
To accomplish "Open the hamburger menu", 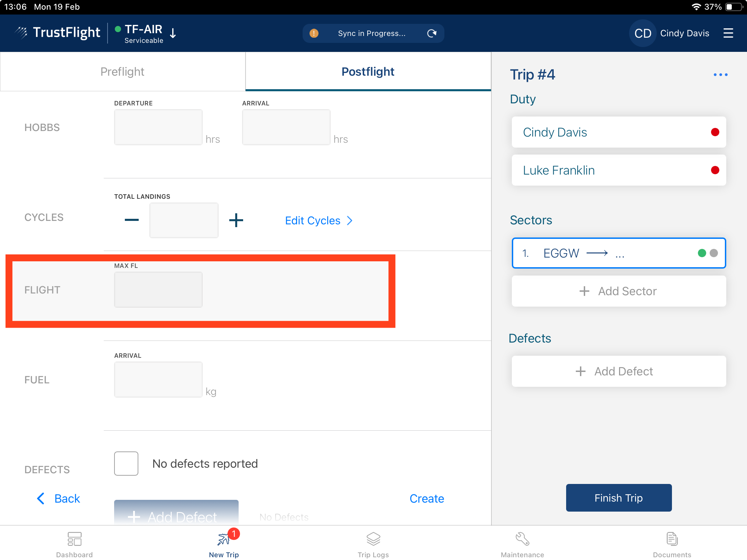I will coord(728,33).
